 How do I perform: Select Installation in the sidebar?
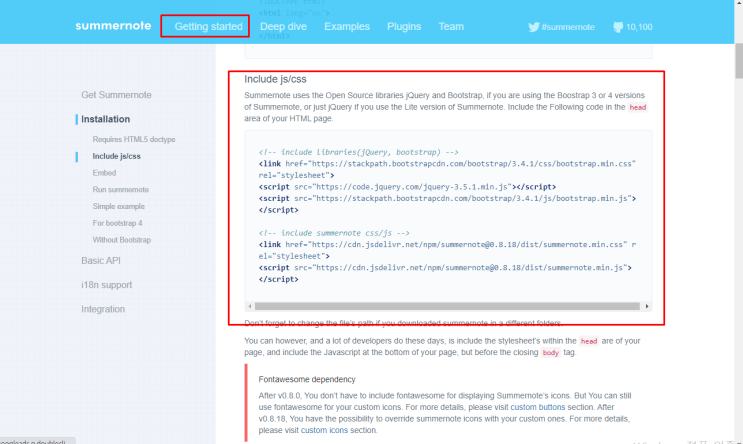point(105,119)
